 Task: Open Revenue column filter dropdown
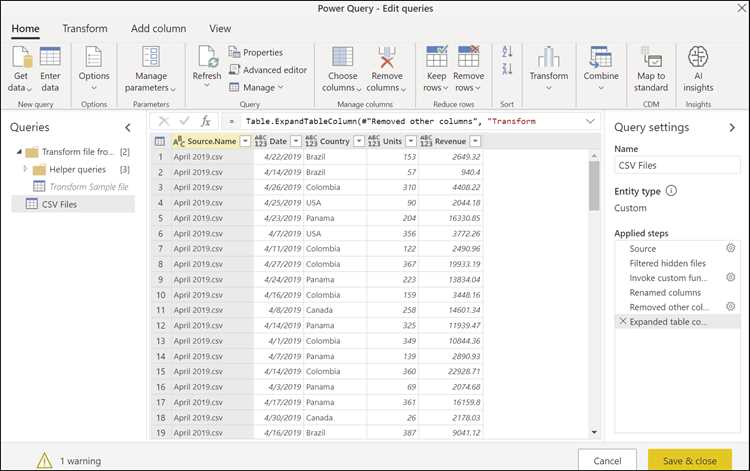pyautogui.click(x=475, y=141)
